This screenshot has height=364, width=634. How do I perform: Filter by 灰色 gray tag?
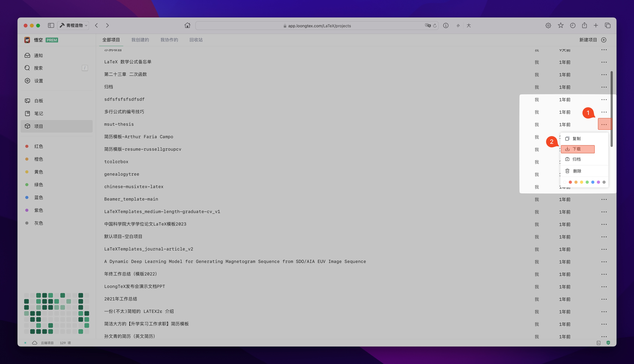point(56,223)
